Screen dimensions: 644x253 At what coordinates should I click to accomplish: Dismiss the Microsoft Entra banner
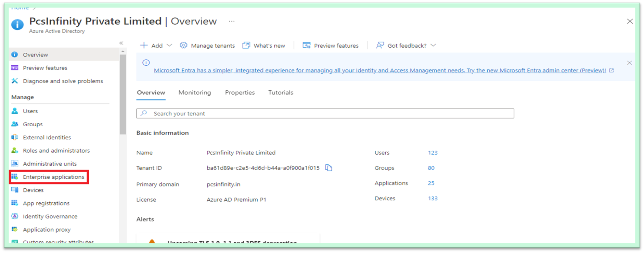[x=629, y=63]
